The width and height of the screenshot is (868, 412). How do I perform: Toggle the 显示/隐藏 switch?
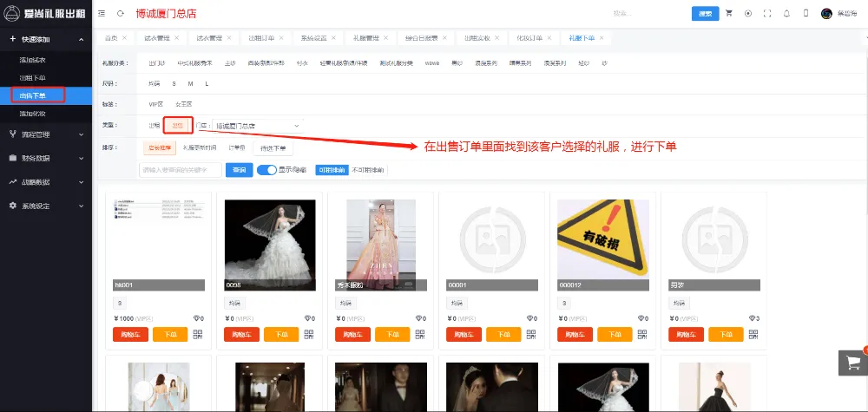(266, 170)
